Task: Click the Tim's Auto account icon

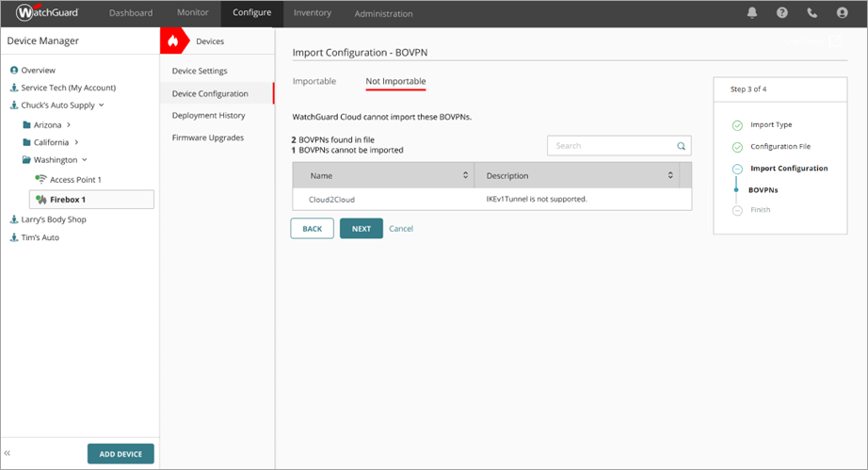Action: 14,237
